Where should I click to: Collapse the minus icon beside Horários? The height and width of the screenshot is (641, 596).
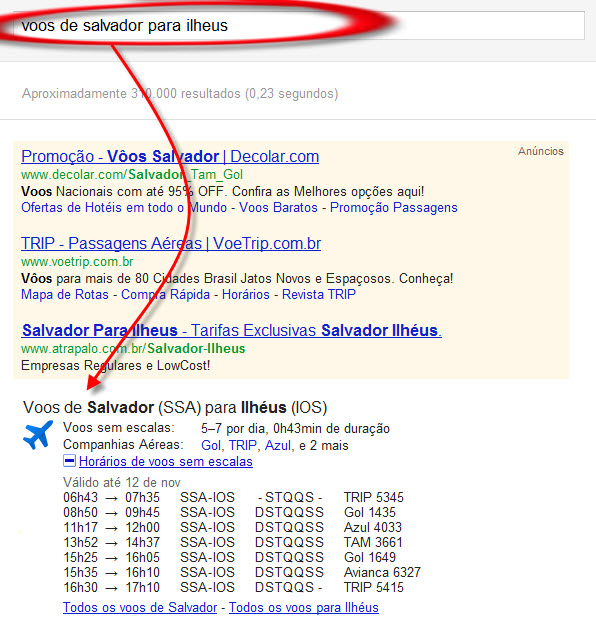(69, 461)
